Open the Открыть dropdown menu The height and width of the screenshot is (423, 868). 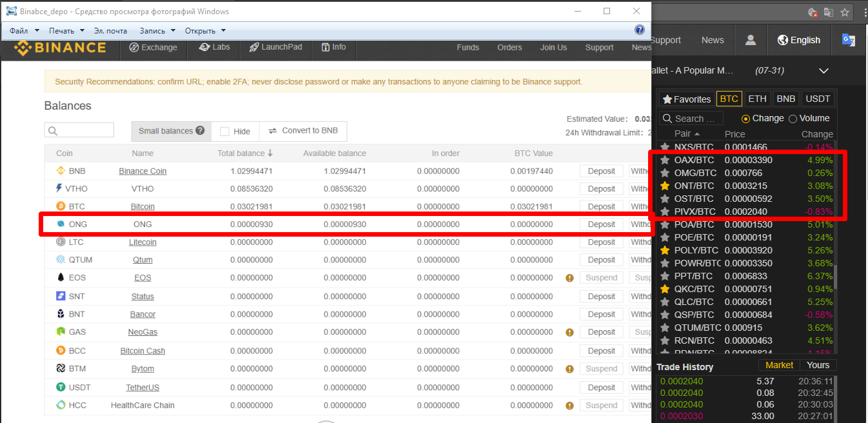pos(205,30)
